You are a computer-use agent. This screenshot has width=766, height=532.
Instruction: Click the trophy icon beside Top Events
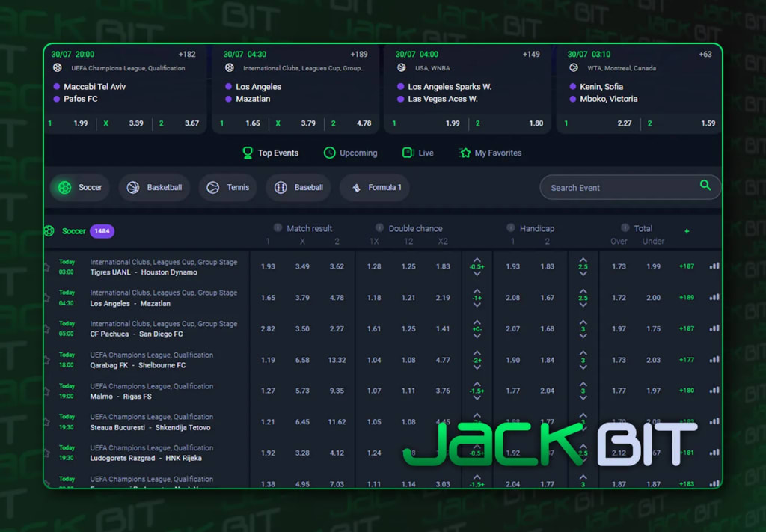click(x=248, y=153)
